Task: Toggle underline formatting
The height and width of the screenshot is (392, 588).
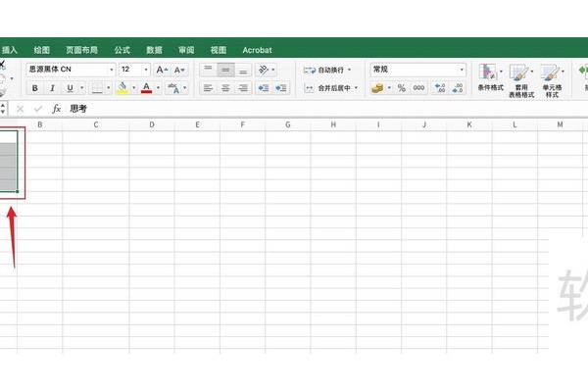Action: pos(70,88)
